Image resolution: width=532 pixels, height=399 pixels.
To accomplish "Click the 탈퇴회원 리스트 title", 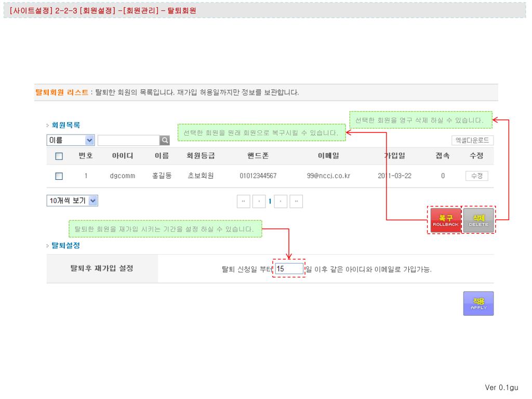I will tap(62, 92).
